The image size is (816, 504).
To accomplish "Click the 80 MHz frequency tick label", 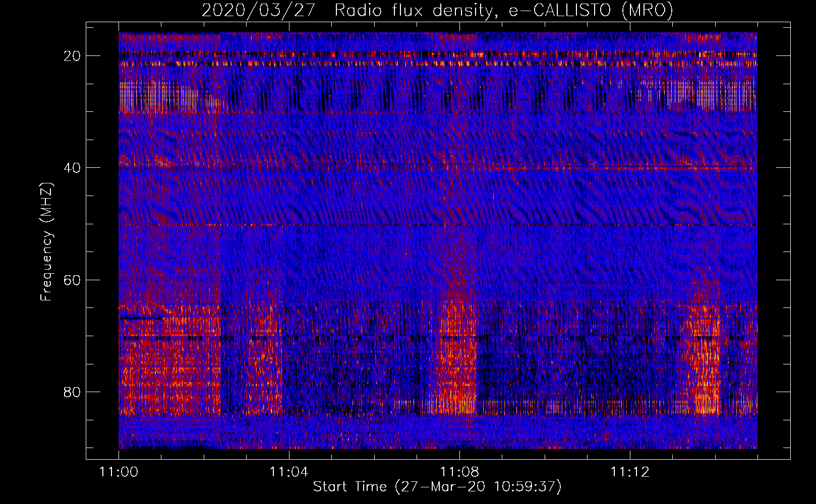I will coord(73,392).
